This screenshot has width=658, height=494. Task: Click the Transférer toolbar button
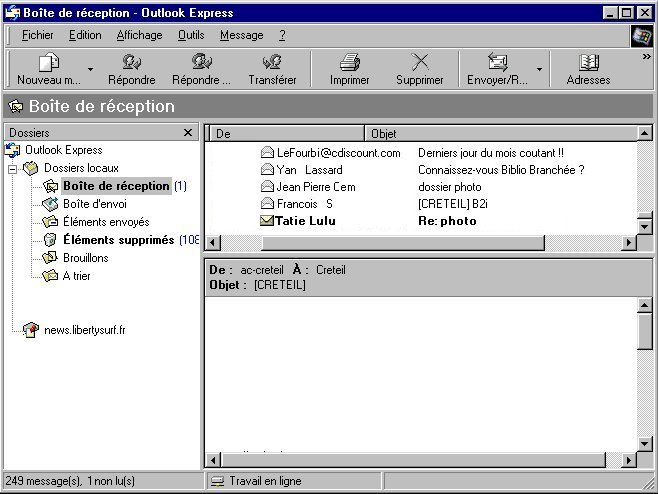click(x=272, y=69)
